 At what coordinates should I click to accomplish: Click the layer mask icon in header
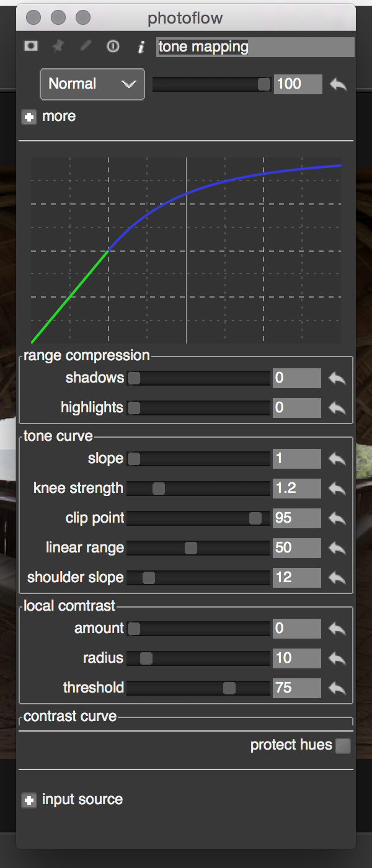30,46
